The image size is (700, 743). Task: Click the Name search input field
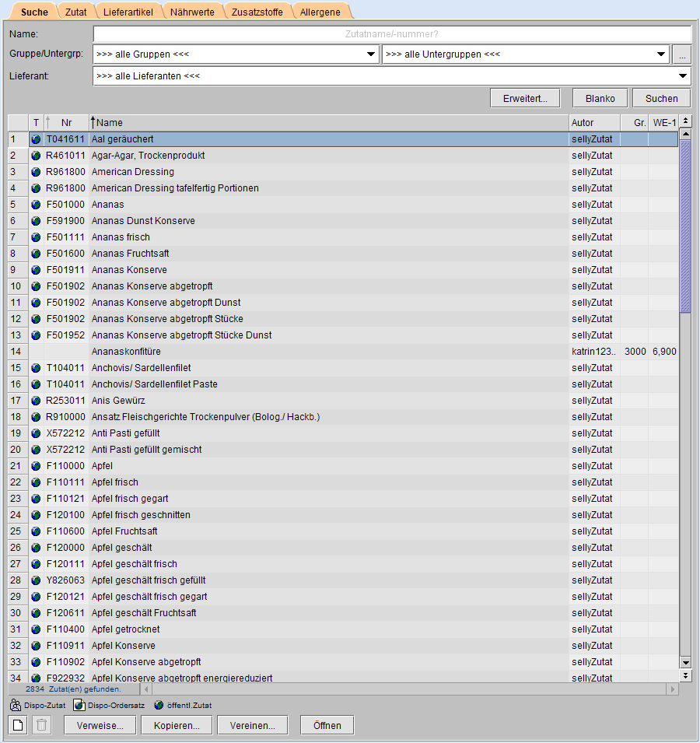[392, 34]
